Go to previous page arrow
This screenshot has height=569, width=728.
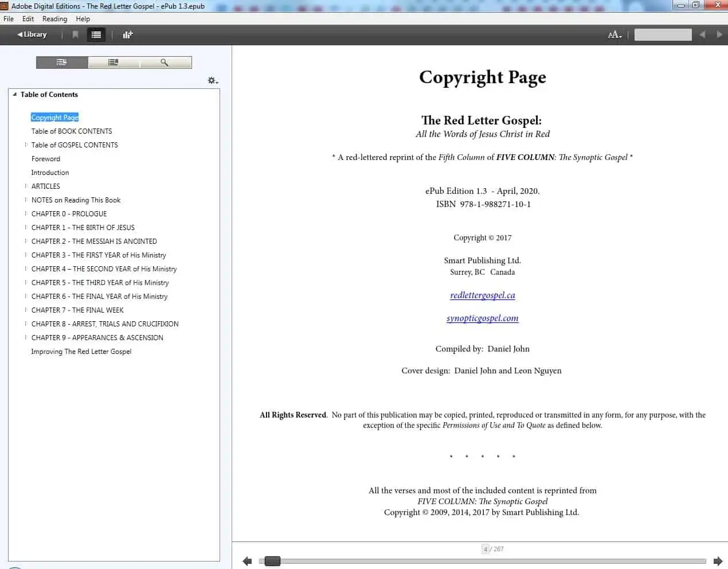tap(247, 561)
